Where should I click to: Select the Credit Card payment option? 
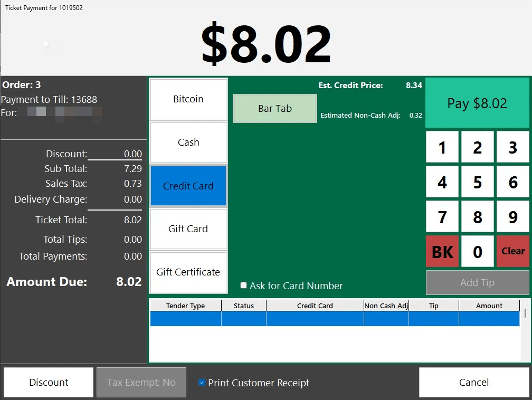coord(188,186)
